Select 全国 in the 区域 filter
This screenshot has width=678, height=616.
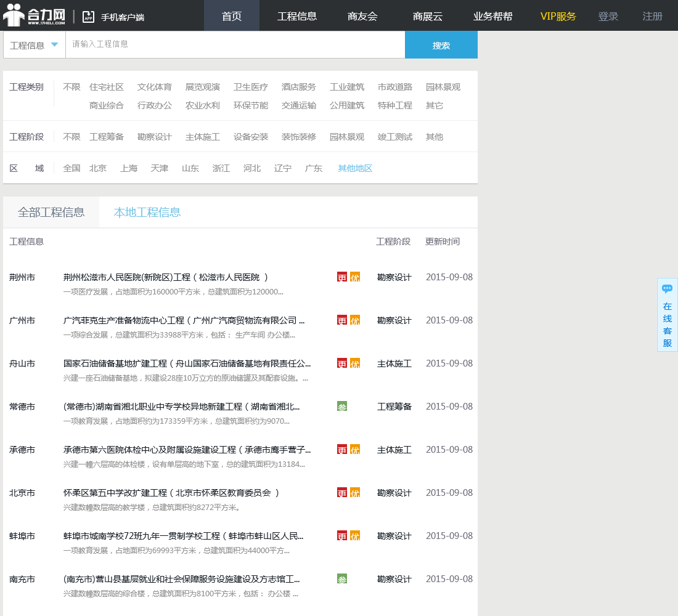coord(71,168)
